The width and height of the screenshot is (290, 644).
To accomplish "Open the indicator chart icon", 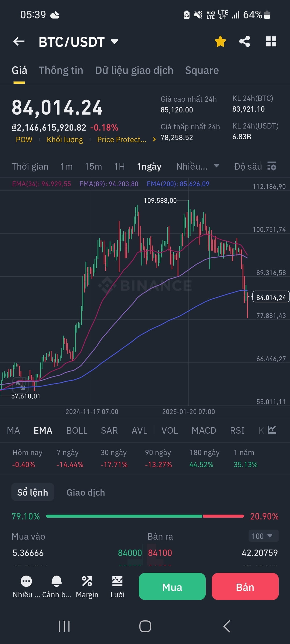I will click(272, 430).
